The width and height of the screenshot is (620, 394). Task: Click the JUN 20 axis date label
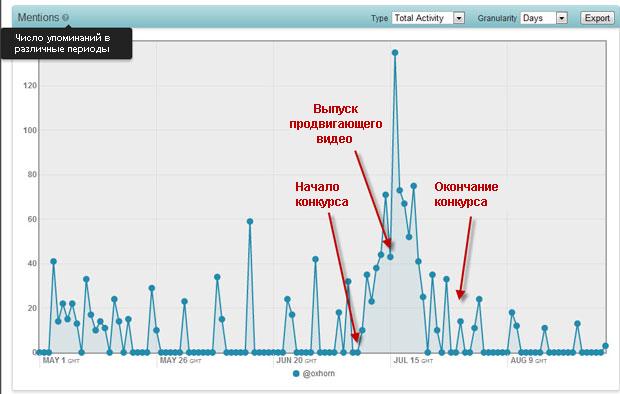pos(297,360)
